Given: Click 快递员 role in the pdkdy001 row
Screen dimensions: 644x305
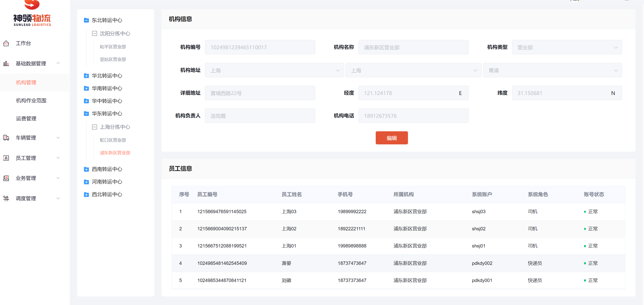Looking at the screenshot, I should 535,280.
